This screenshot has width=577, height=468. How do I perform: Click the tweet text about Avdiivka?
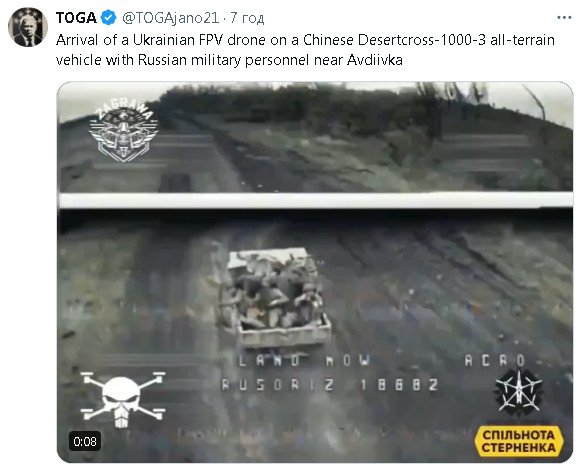[x=305, y=50]
